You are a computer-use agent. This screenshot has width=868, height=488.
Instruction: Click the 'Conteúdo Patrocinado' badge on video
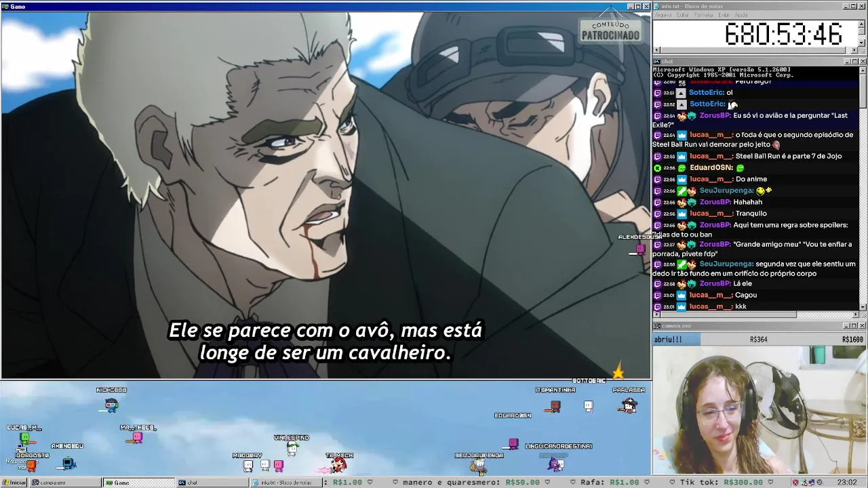(x=610, y=30)
